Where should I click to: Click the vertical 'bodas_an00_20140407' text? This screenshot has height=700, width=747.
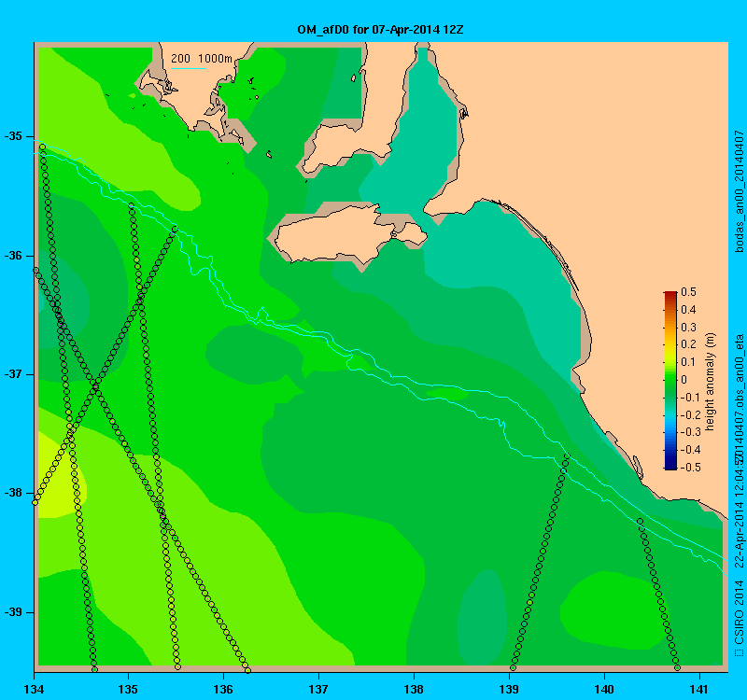coord(739,191)
